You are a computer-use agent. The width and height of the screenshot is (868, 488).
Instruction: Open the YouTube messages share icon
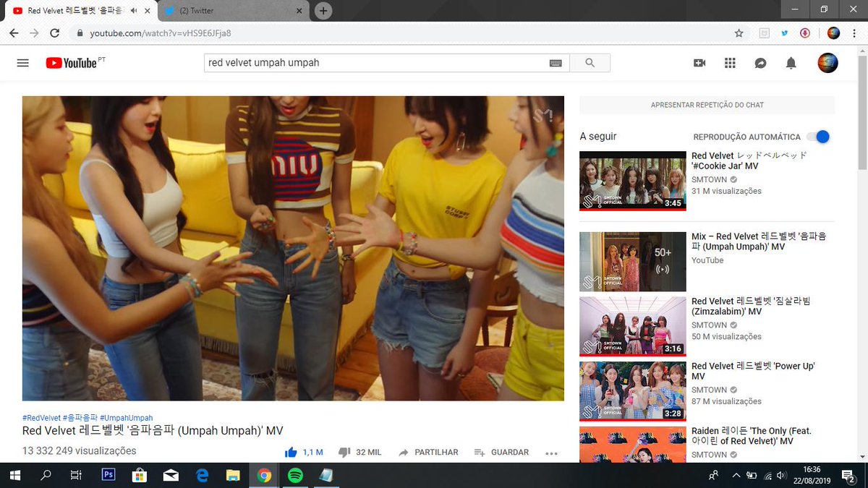760,63
